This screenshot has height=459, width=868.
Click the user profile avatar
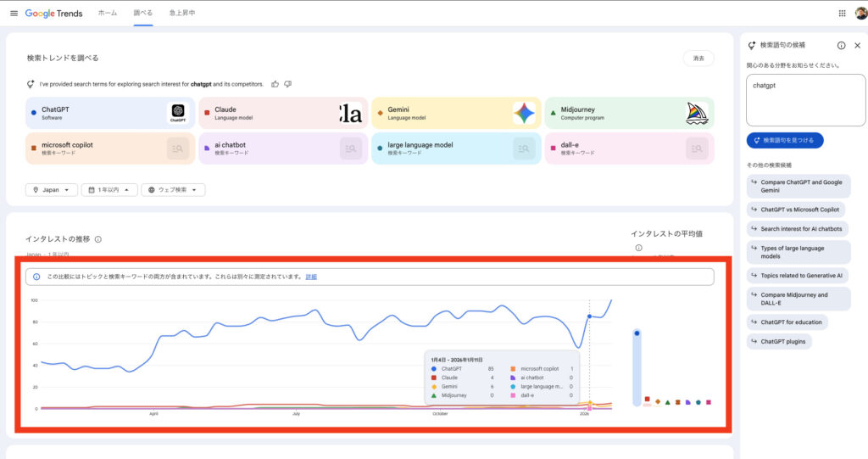click(x=860, y=13)
